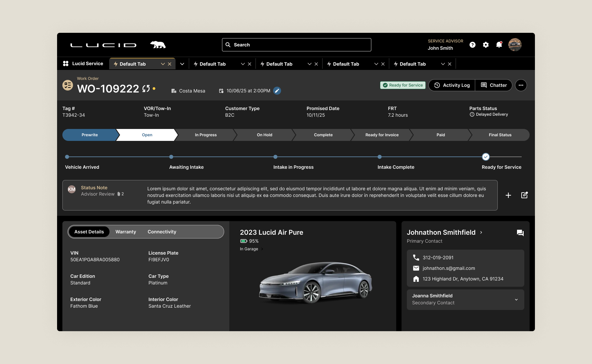Screen dimensions: 592x364
Task: Click the Ready for Service milestone checkmark
Action: click(485, 156)
